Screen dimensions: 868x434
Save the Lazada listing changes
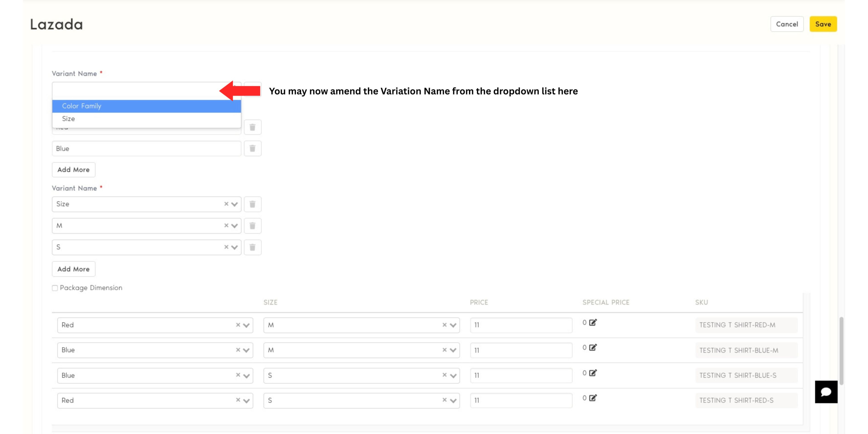[823, 24]
